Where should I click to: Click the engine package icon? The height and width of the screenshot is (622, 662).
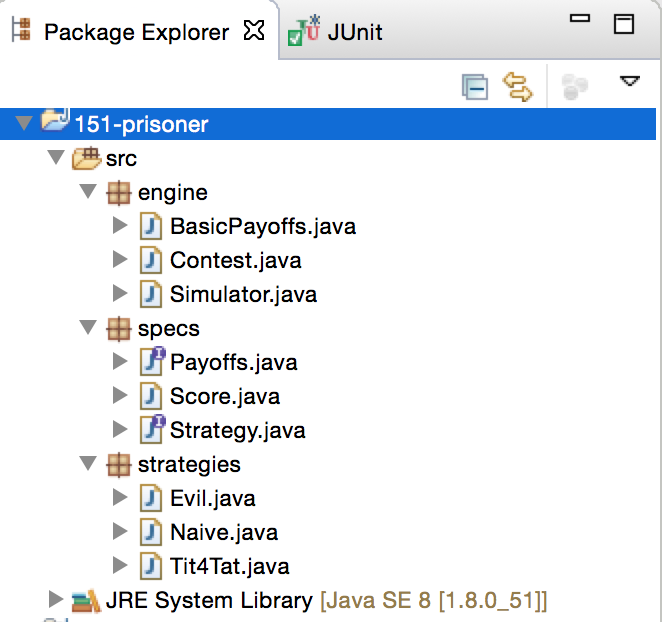119,192
